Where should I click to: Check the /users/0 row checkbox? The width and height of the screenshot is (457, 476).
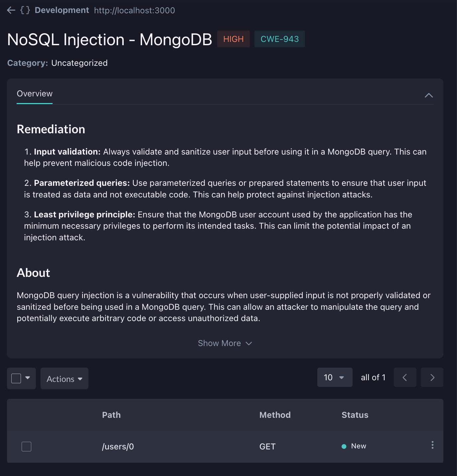point(26,446)
